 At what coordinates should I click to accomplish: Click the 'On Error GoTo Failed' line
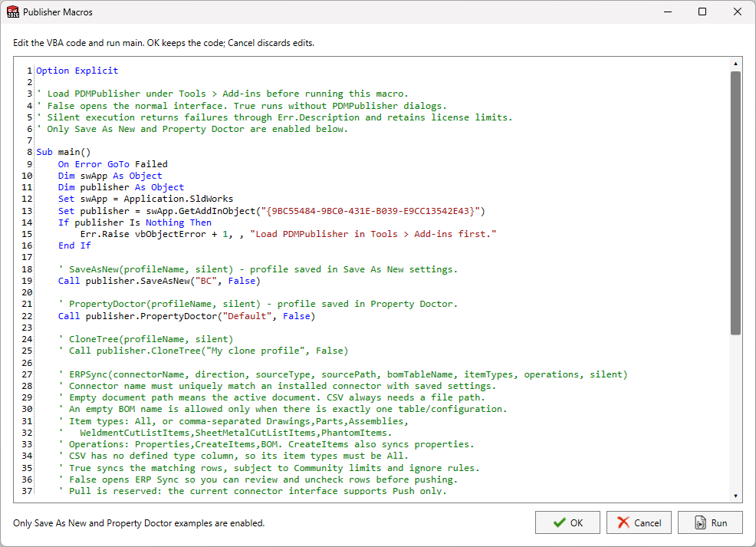[x=113, y=164]
